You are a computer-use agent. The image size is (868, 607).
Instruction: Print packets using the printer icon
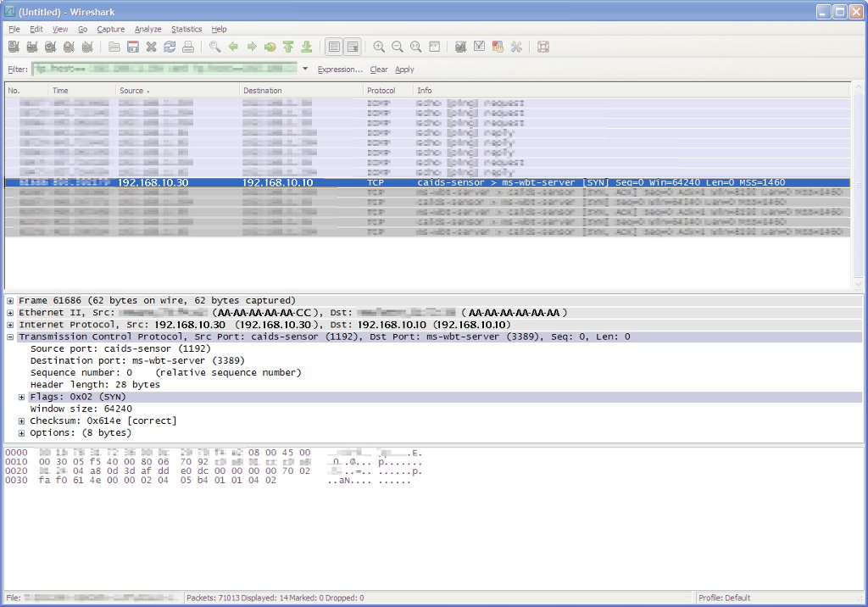188,47
